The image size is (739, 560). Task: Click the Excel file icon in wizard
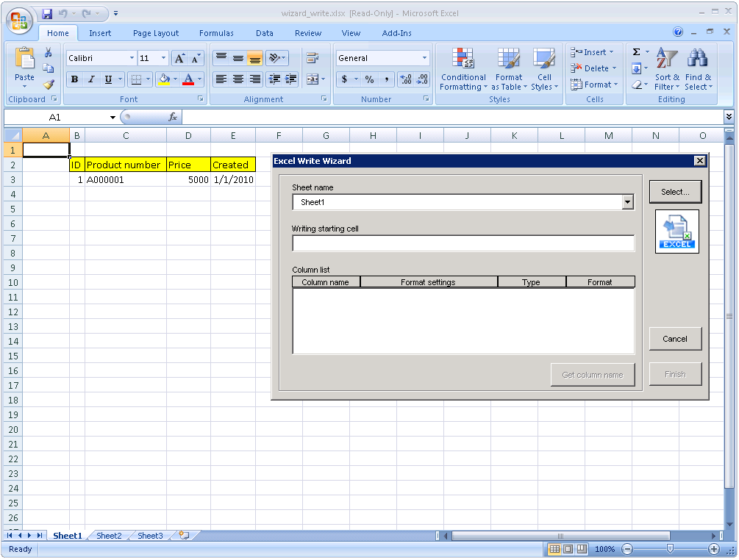[x=676, y=231]
